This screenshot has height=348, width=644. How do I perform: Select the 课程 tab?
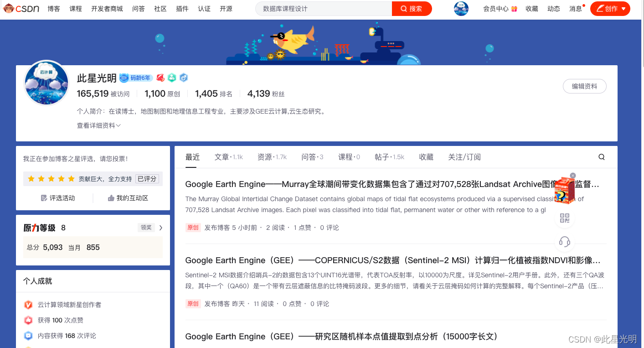(x=349, y=157)
